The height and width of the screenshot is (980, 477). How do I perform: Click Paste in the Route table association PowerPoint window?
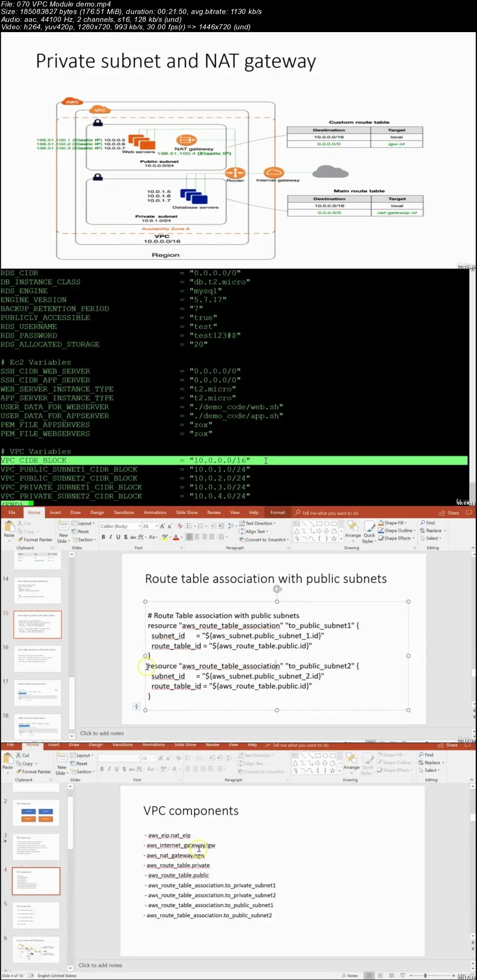9,529
